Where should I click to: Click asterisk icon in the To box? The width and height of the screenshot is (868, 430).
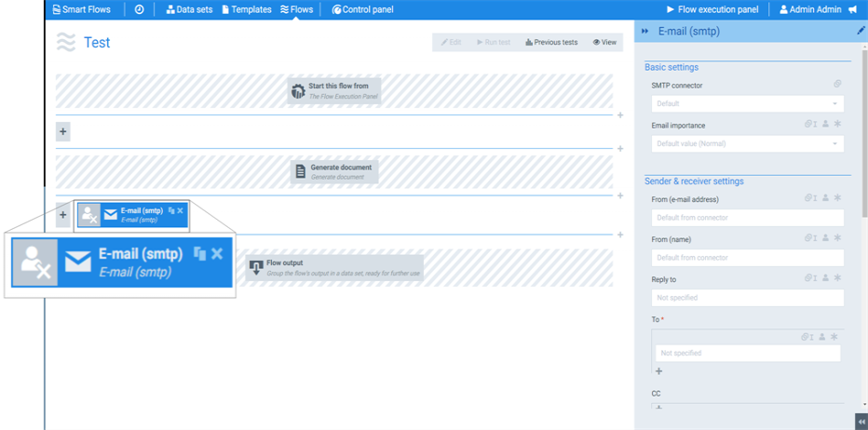pyautogui.click(x=834, y=337)
